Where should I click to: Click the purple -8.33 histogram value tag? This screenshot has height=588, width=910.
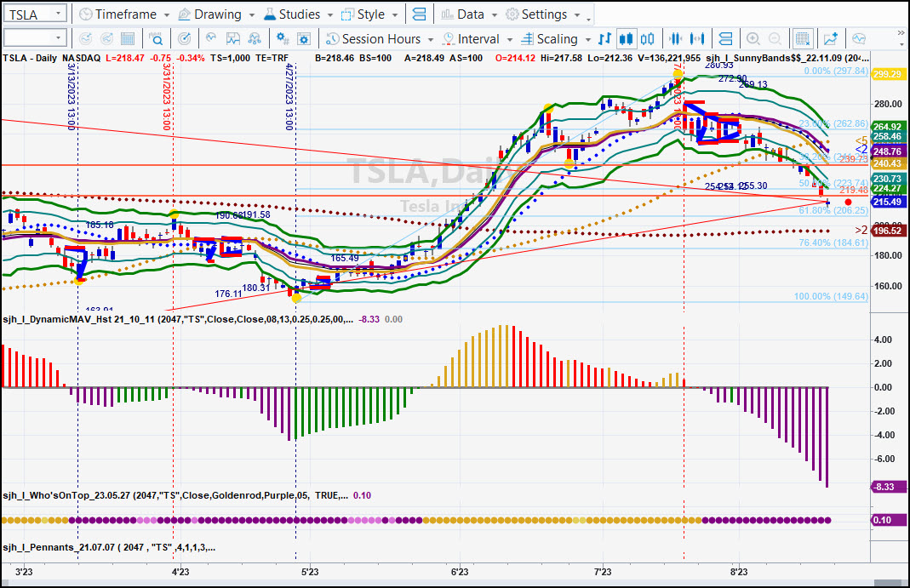(888, 487)
